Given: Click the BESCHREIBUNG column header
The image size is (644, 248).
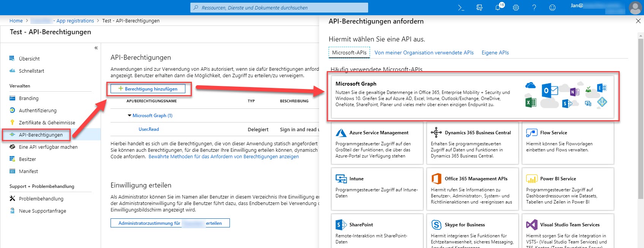Looking at the screenshot, I should [294, 101].
